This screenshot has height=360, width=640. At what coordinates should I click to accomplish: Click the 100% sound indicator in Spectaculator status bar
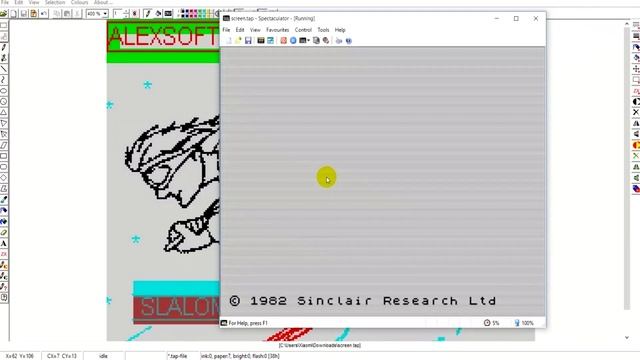pyautogui.click(x=524, y=323)
